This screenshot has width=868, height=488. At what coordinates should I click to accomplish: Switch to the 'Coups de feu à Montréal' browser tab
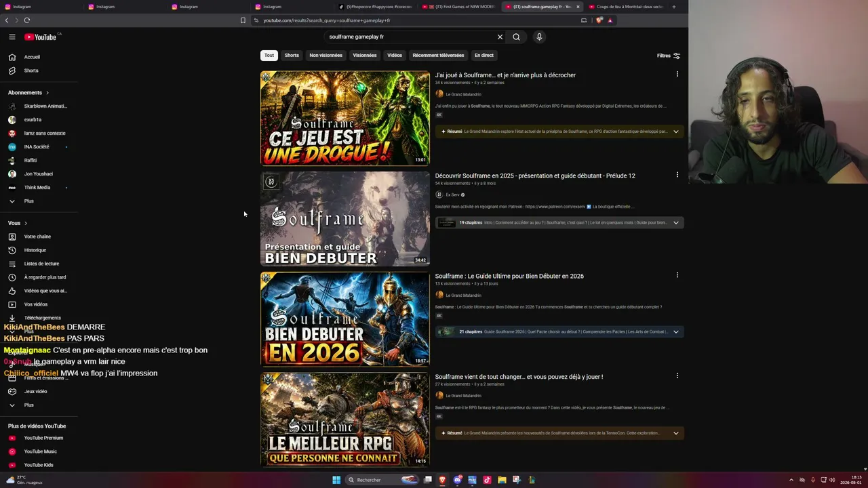click(625, 7)
